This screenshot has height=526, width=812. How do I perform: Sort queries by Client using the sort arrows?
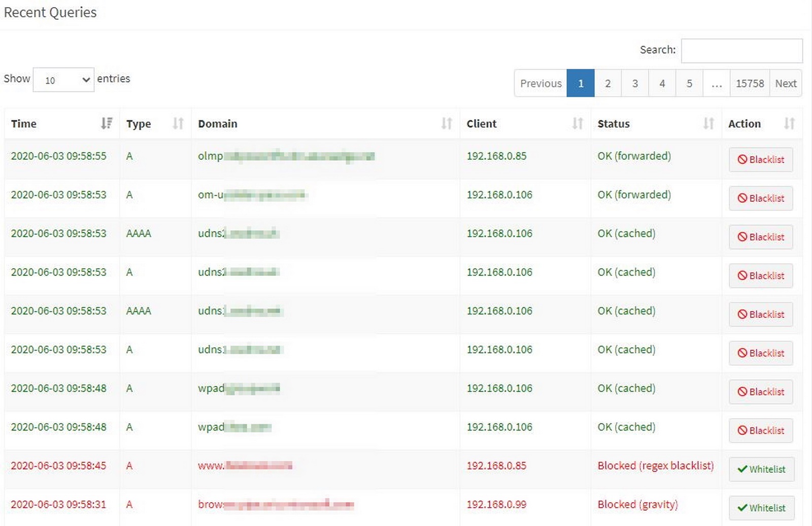(577, 123)
